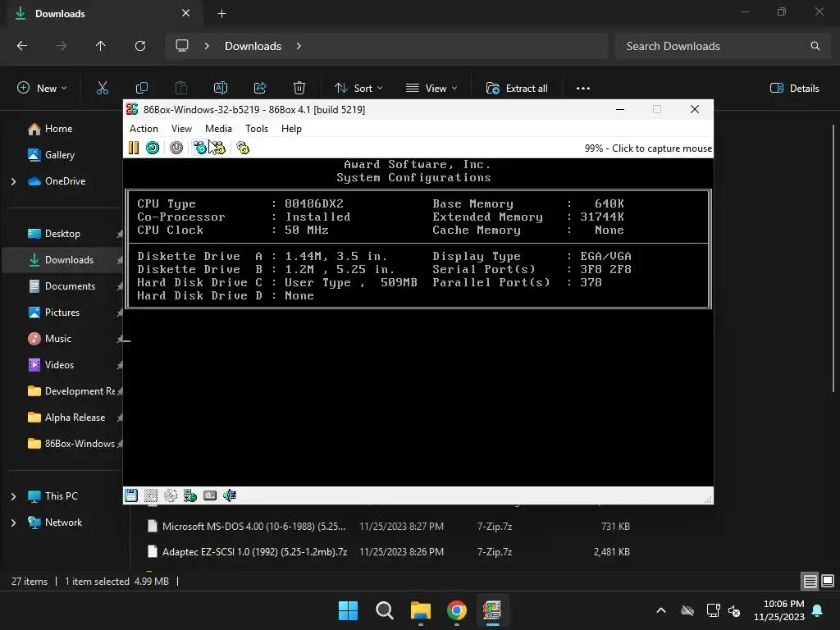Viewport: 840px width, 630px height.
Task: Click the network status icon in 86Box
Action: pos(190,495)
